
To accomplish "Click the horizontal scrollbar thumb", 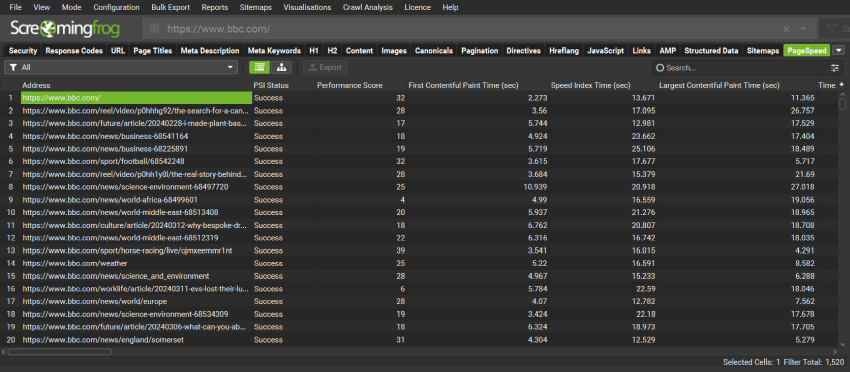I will [x=60, y=352].
